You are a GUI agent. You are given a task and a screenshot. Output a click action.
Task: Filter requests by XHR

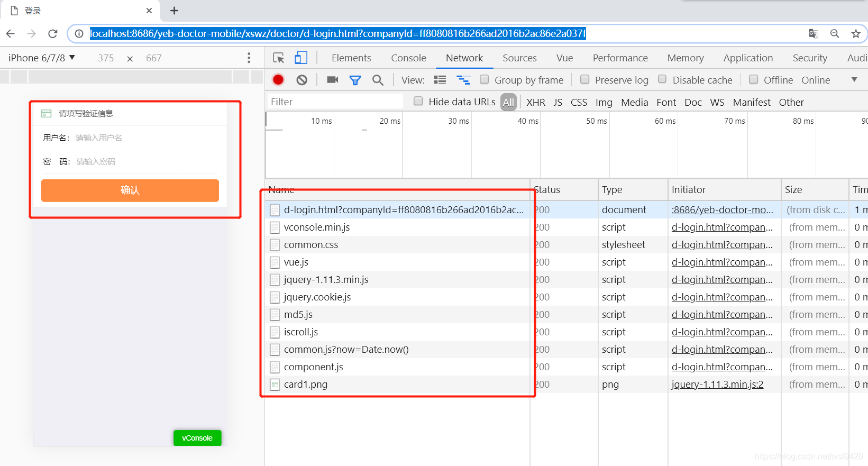pos(536,102)
